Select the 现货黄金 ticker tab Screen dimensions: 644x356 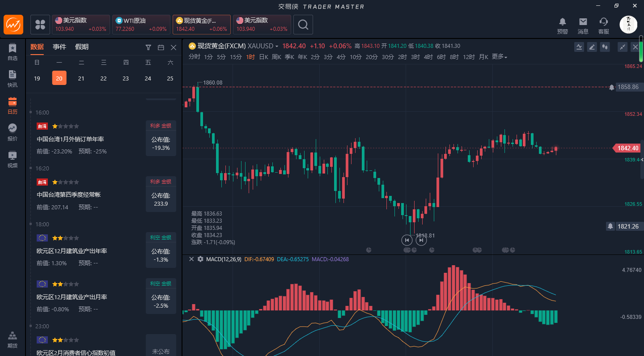pyautogui.click(x=202, y=25)
